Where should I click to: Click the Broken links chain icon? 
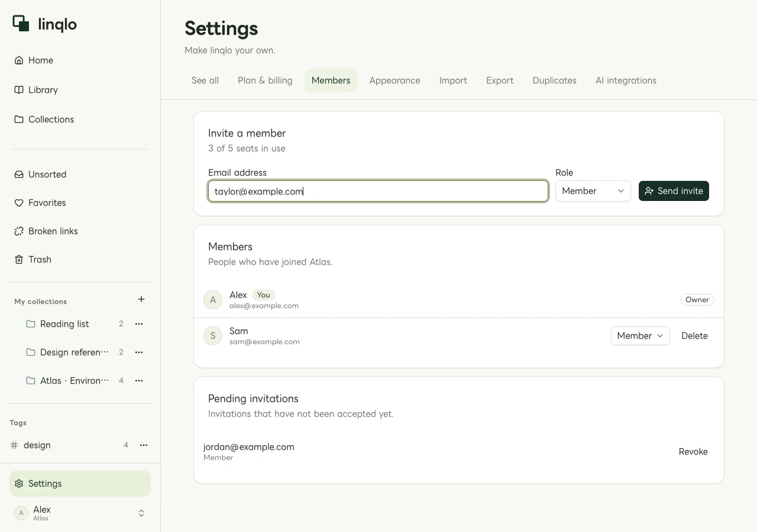[19, 231]
